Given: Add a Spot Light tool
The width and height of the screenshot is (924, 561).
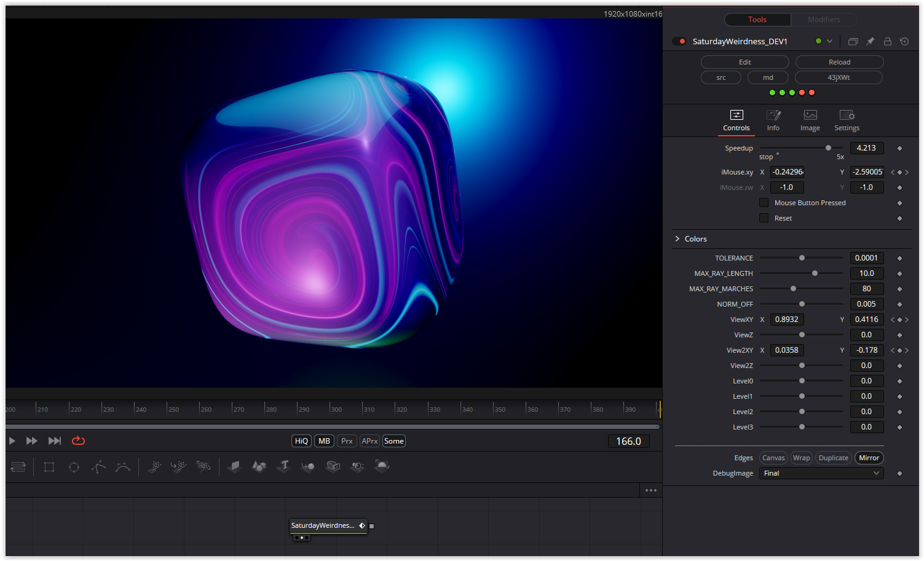Looking at the screenshot, I should [357, 467].
